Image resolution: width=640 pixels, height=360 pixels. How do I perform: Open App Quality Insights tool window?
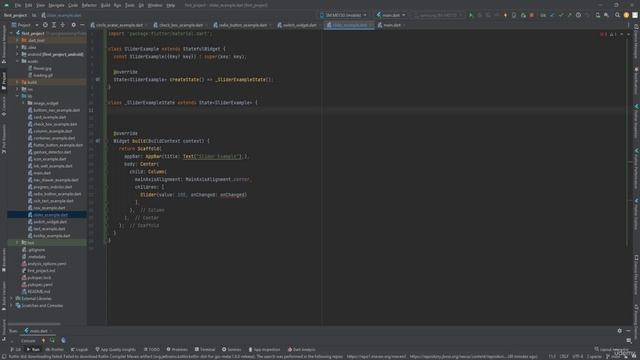click(x=116, y=350)
